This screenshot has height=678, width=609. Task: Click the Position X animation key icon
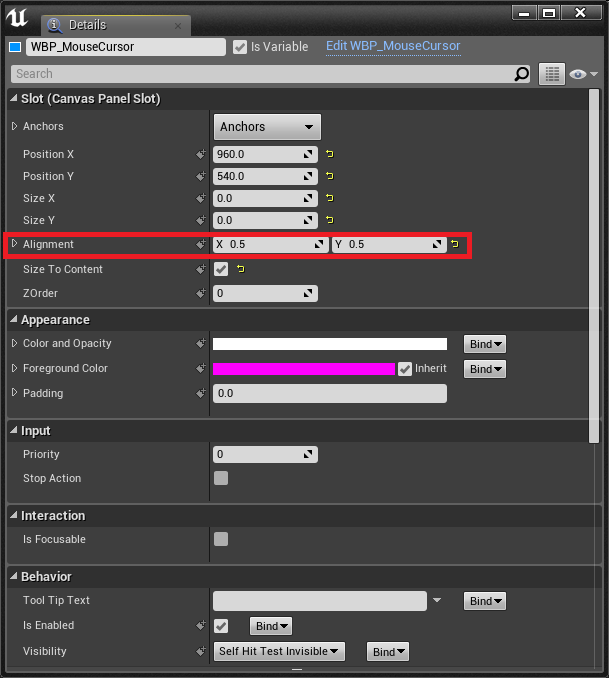[201, 154]
